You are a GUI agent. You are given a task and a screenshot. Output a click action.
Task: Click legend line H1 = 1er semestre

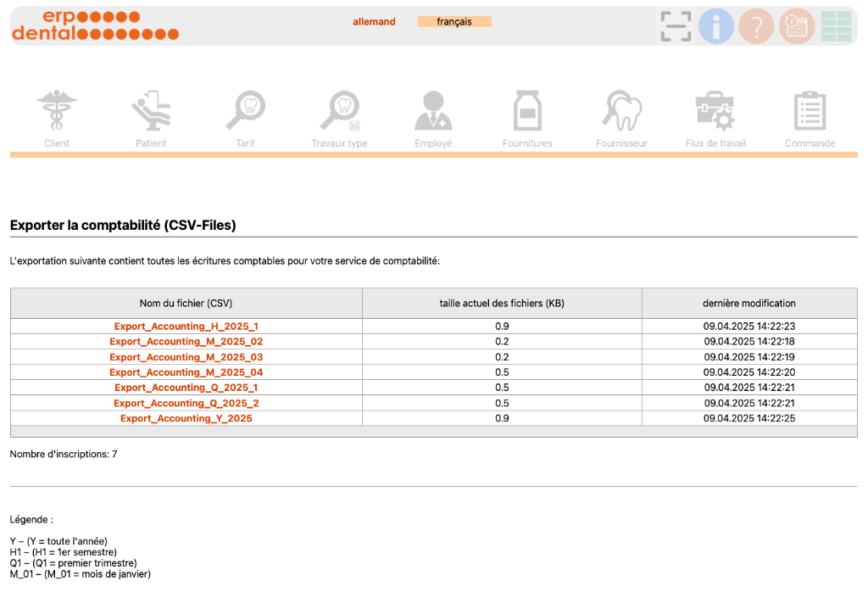click(x=64, y=552)
